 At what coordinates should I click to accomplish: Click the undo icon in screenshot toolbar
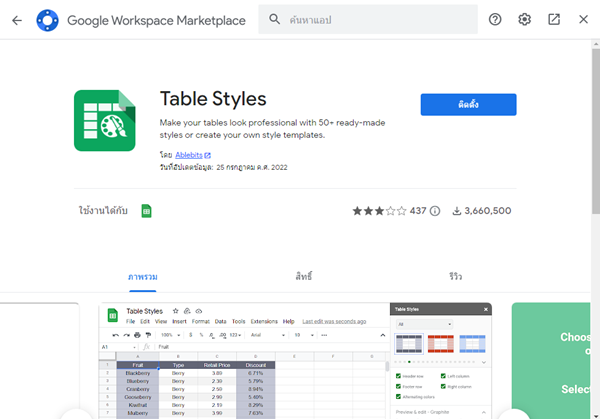tap(115, 335)
